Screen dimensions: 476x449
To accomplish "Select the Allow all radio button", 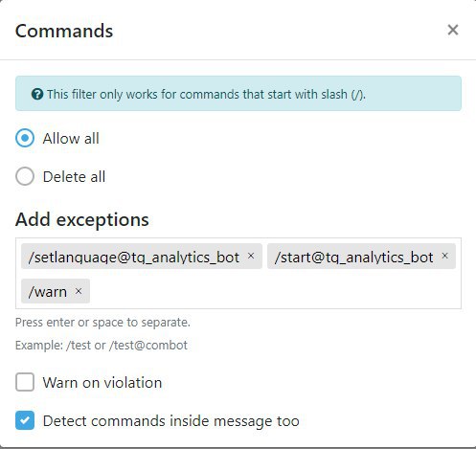I will tap(25, 138).
